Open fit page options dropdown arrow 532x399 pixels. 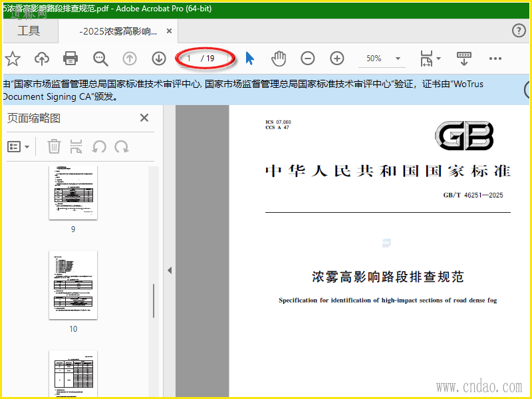(x=438, y=59)
